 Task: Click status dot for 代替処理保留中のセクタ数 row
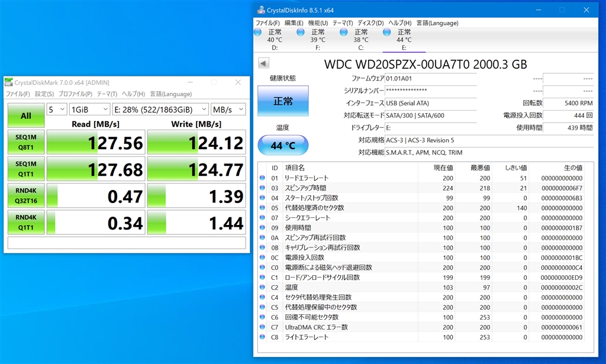[x=262, y=307]
